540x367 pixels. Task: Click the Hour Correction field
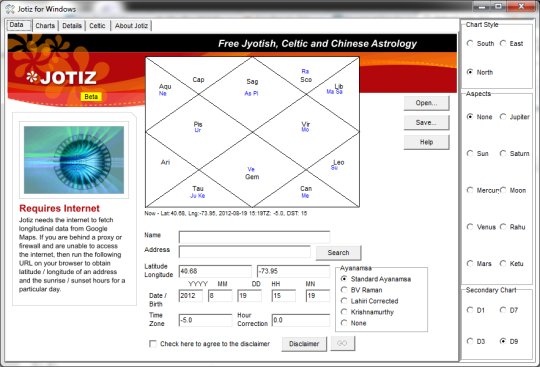coord(301,320)
